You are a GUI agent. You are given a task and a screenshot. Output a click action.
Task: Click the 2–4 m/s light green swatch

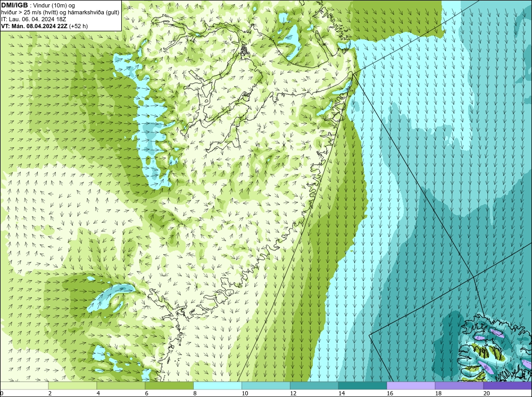[x=72, y=386]
